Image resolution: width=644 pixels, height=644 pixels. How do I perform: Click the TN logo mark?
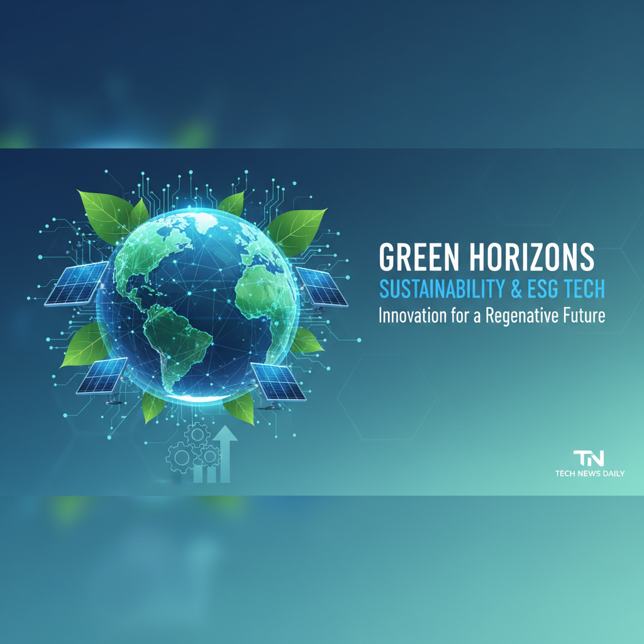click(589, 458)
